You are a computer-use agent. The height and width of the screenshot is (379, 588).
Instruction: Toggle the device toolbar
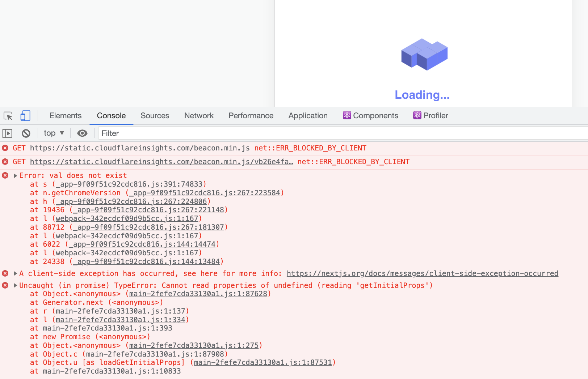pos(25,116)
